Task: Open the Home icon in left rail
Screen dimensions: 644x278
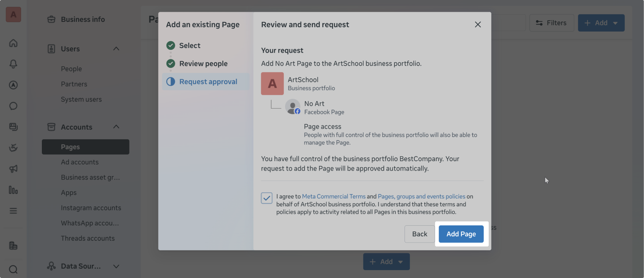Action: (x=13, y=43)
